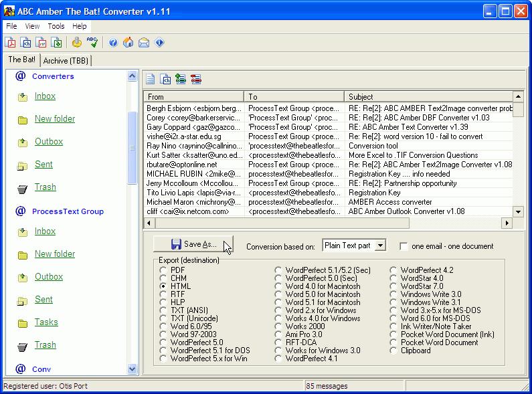The height and width of the screenshot is (394, 532).
Task: Click the Tasks folder icon
Action: (23, 324)
